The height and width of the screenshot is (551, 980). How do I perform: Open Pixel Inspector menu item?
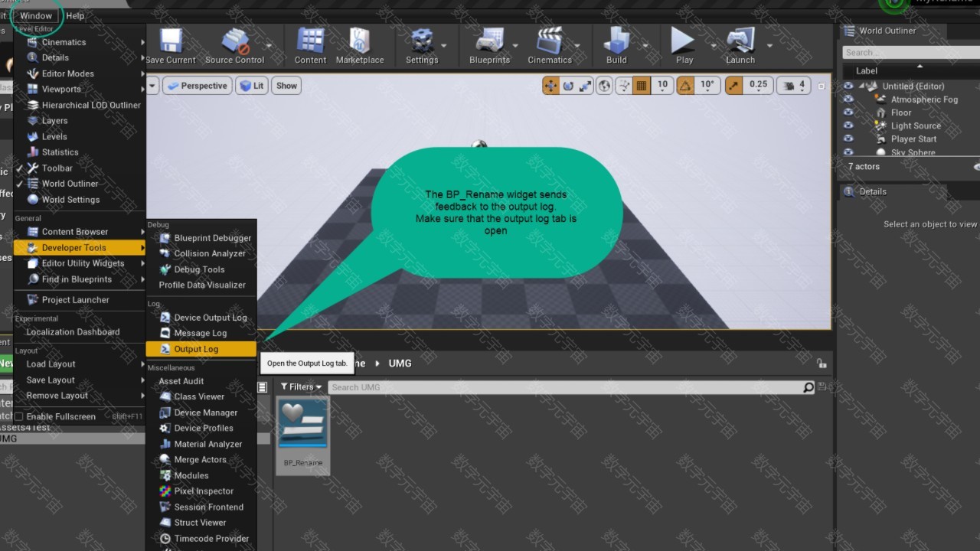(201, 491)
